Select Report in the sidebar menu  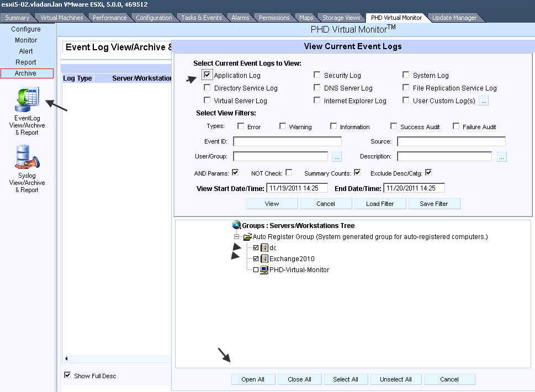coord(26,62)
